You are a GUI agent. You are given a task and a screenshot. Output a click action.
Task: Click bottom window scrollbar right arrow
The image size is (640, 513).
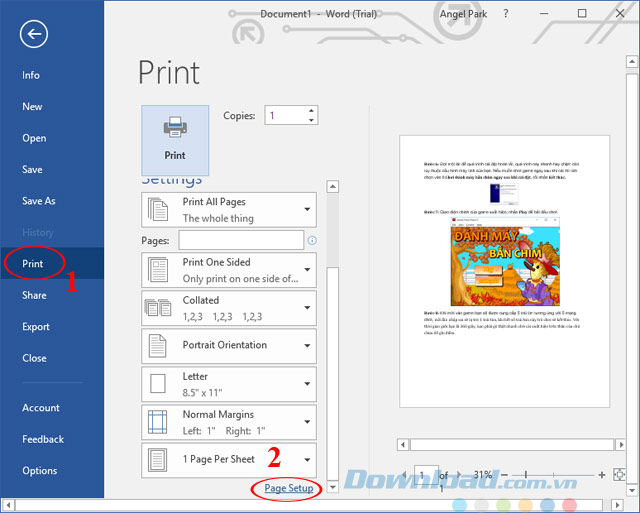tap(618, 505)
